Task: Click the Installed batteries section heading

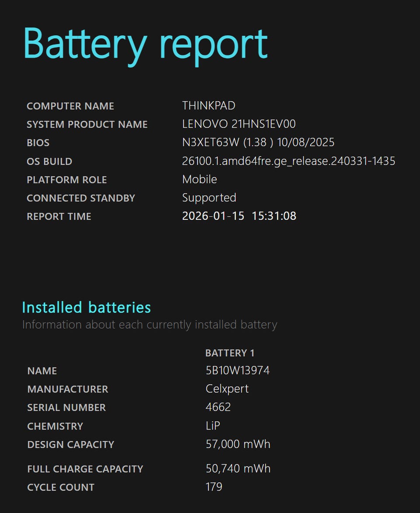Action: tap(86, 308)
